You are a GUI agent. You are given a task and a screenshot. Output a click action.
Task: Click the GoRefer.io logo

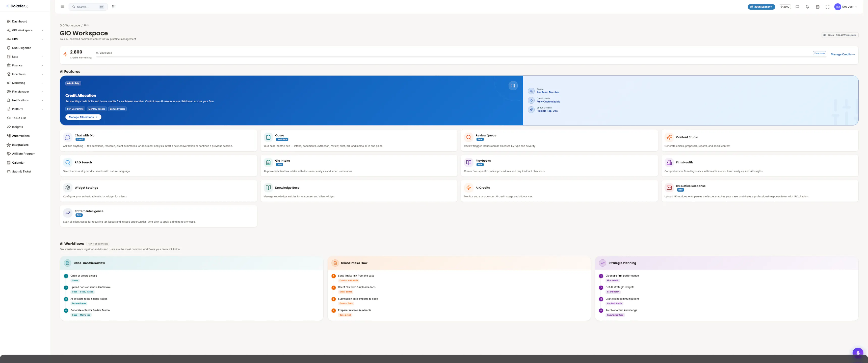pyautogui.click(x=17, y=6)
